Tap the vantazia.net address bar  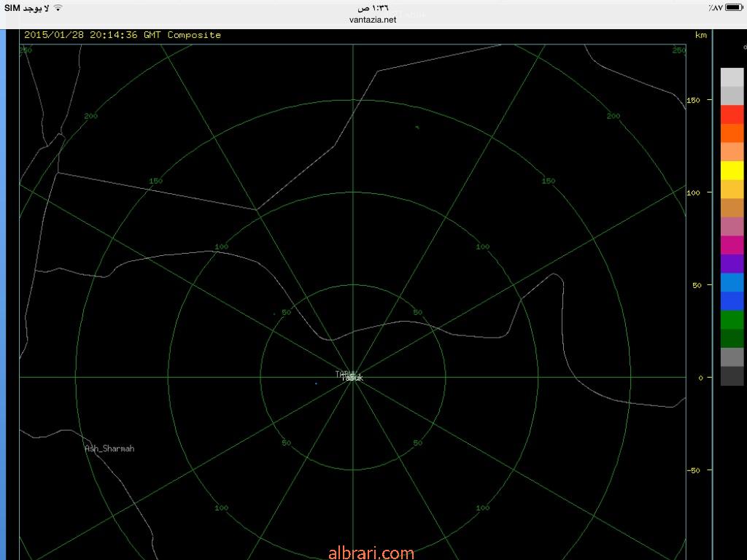373,20
